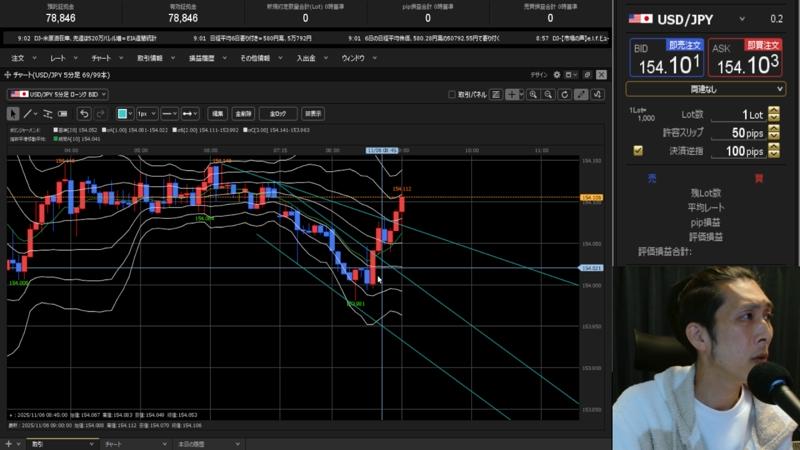The image size is (800, 450).
Task: Select the trend line drawing tool
Action: click(x=30, y=113)
